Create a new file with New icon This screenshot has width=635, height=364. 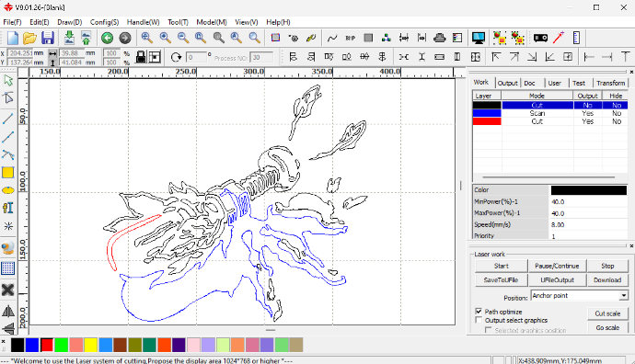pos(13,38)
